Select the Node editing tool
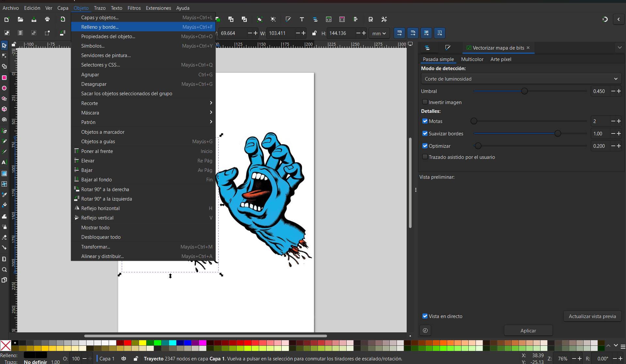 4,56
